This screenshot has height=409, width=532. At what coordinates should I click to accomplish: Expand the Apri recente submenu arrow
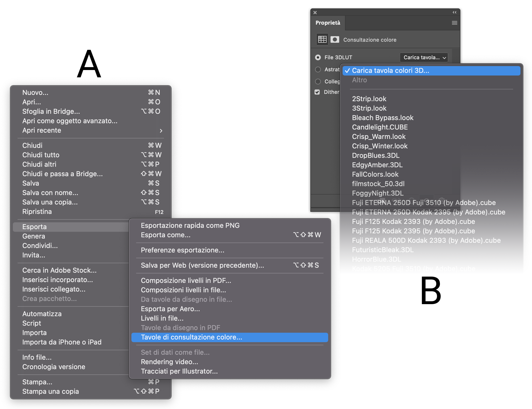point(161,131)
